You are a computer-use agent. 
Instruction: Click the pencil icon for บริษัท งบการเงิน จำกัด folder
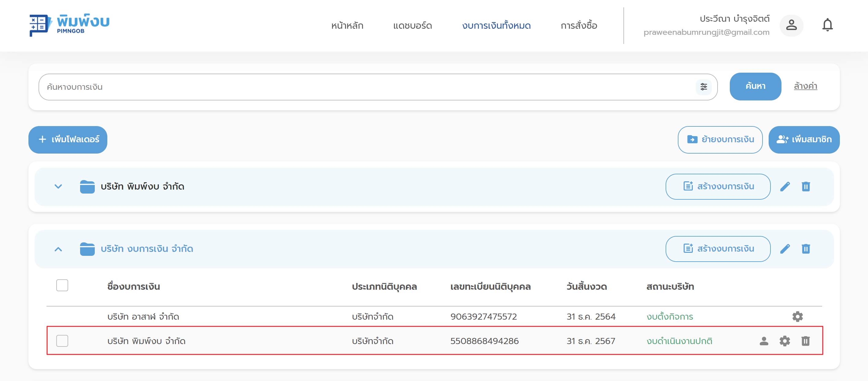(x=785, y=249)
